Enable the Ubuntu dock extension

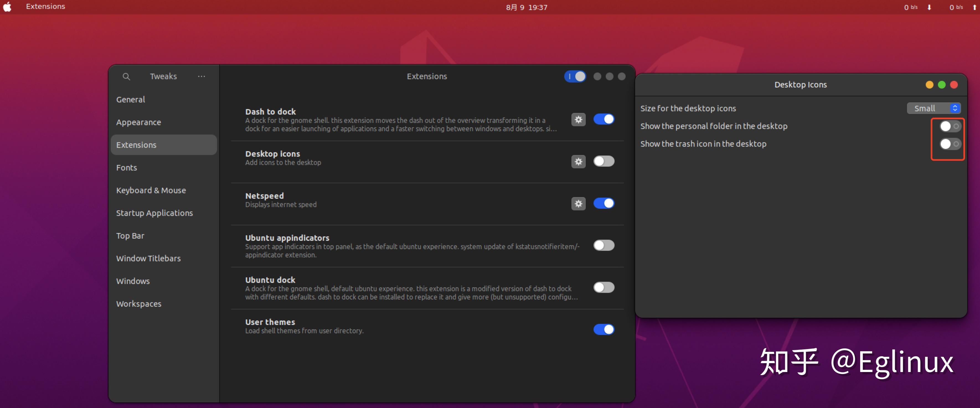pos(604,288)
